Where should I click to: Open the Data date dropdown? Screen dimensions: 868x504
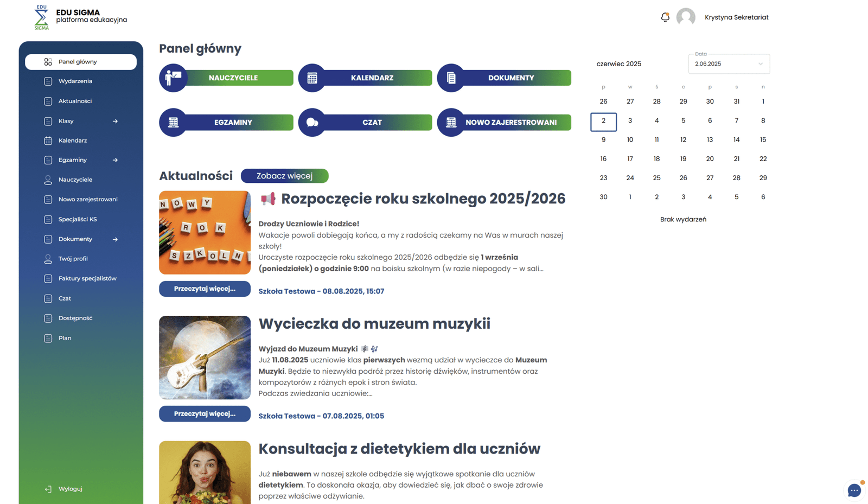point(729,64)
